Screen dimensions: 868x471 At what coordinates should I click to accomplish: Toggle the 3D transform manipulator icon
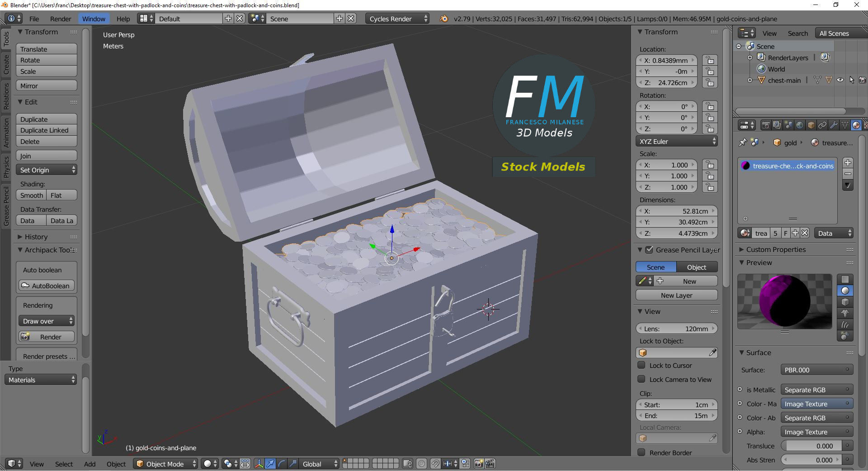[259, 464]
